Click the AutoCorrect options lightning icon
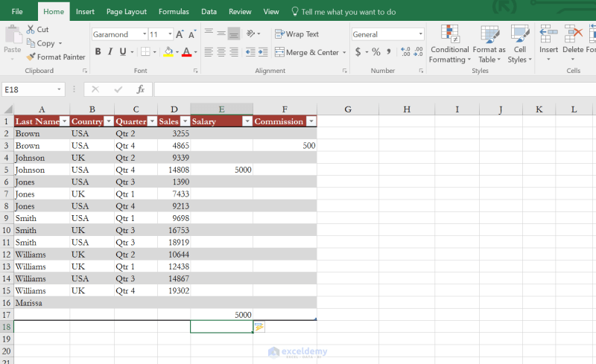Viewport: 596px width, 364px height. [x=259, y=327]
